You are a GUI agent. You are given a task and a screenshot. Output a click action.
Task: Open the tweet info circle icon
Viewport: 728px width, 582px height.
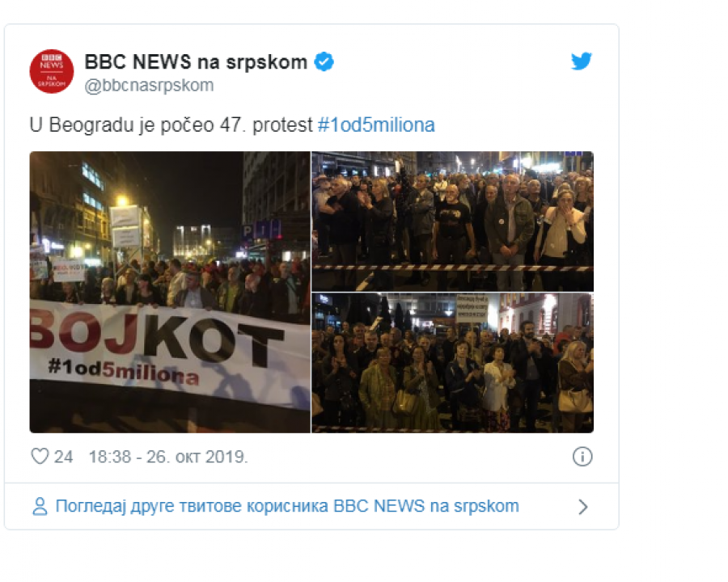[x=582, y=457]
